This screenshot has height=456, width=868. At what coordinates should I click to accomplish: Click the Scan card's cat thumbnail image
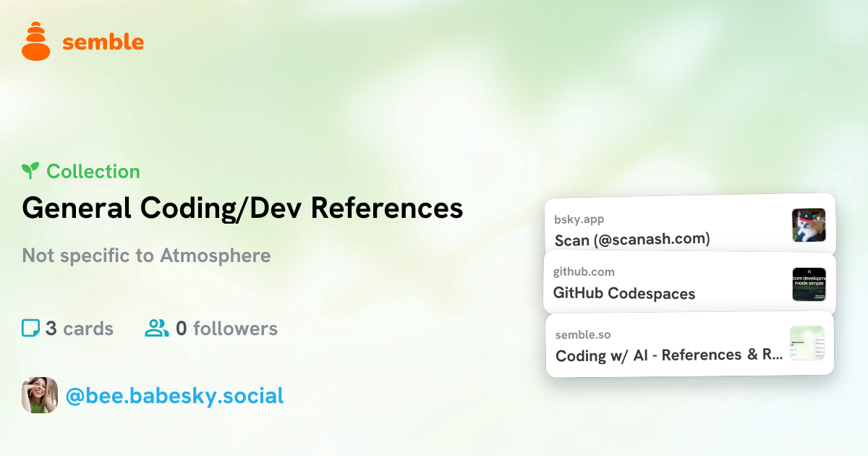(x=809, y=225)
